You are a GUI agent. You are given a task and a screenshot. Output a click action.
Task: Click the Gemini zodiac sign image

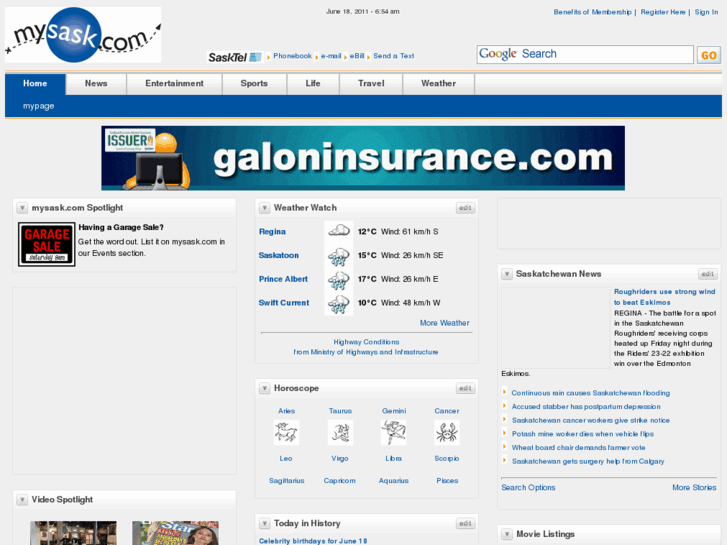point(394,432)
